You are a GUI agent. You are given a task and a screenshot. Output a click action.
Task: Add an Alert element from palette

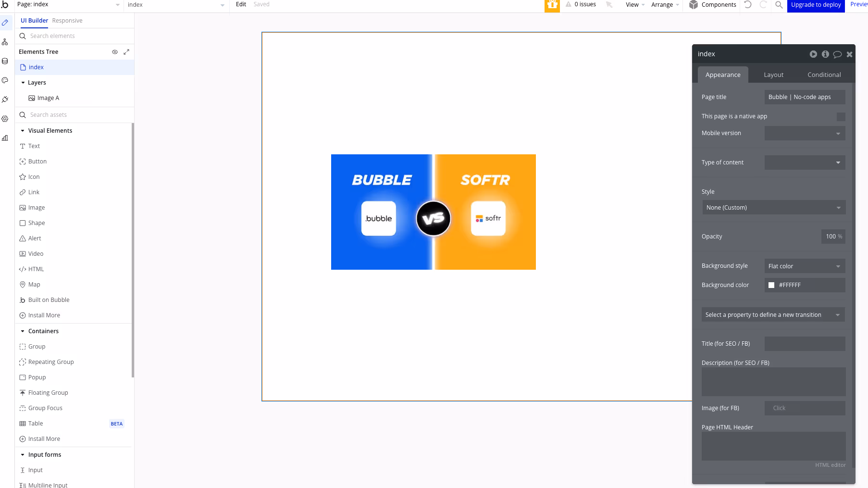click(x=35, y=238)
